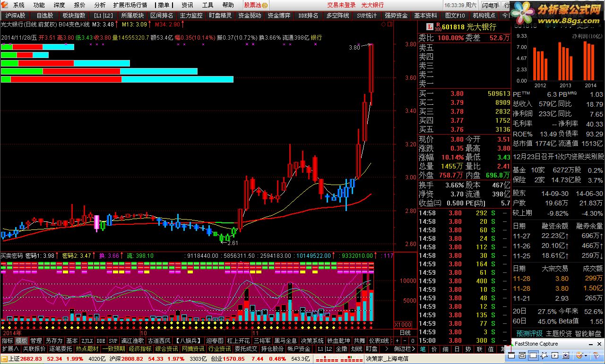Image resolution: width=605 pixels, height=364 pixels.
Task: Apply the 黑马全息 template
Action: tap(286, 340)
